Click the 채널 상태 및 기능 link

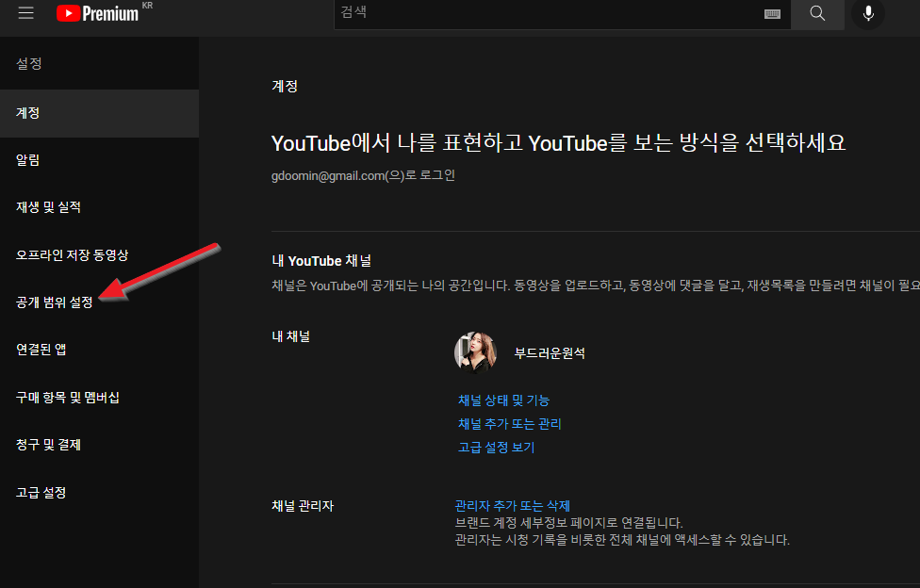[503, 400]
